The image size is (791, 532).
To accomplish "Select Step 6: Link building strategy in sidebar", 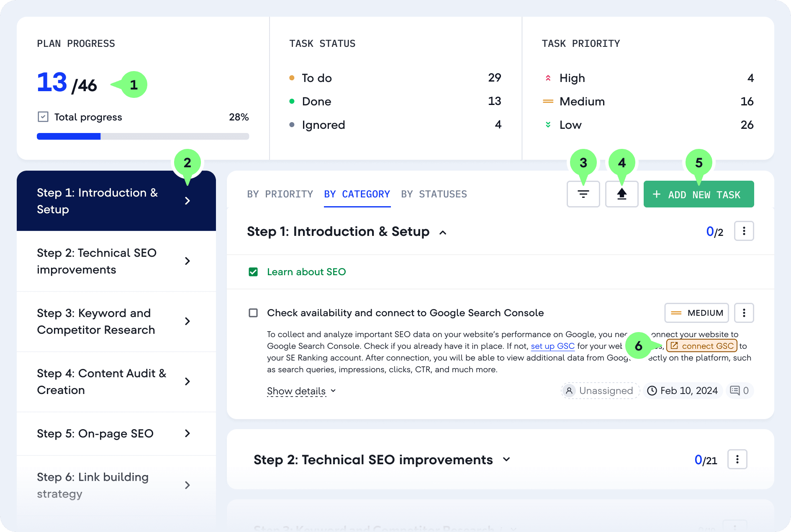I will pos(116,485).
